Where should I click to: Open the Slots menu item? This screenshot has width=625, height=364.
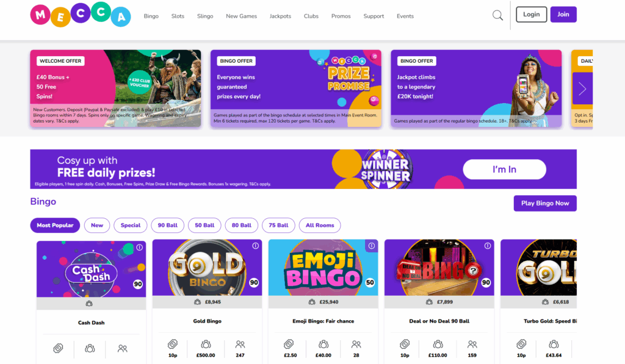pyautogui.click(x=178, y=16)
